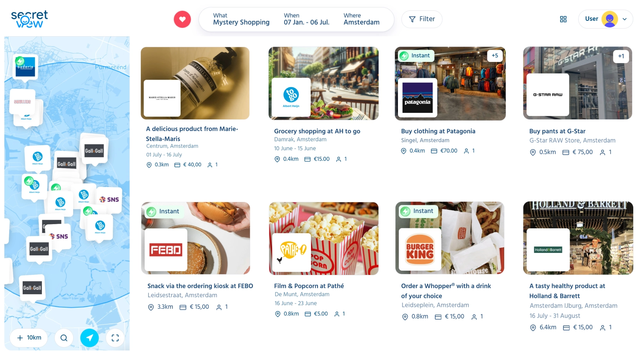
Task: Expand the User account dropdown
Action: pyautogui.click(x=606, y=19)
